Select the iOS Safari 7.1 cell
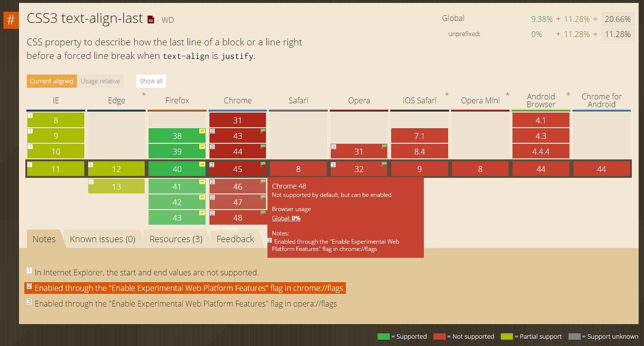The width and height of the screenshot is (644, 346). 419,136
